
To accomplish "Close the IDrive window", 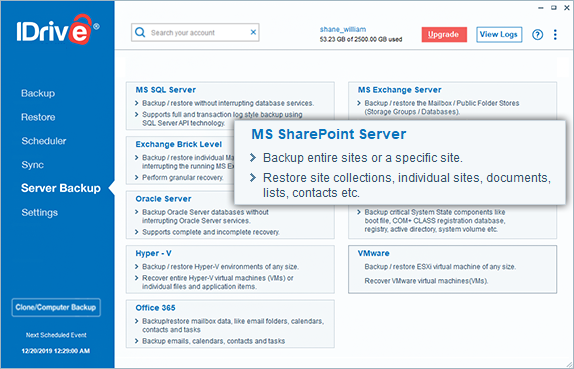I will click(567, 8).
